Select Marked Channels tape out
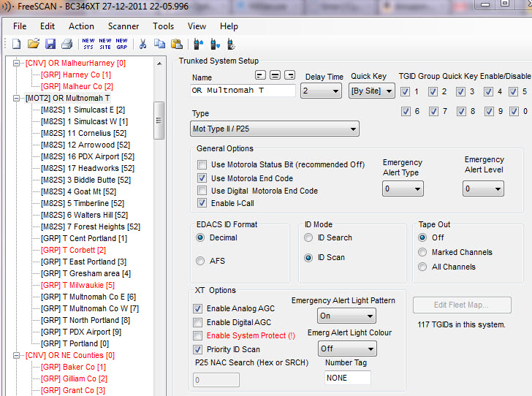Screen dimensions: 532x396 [x=422, y=252]
